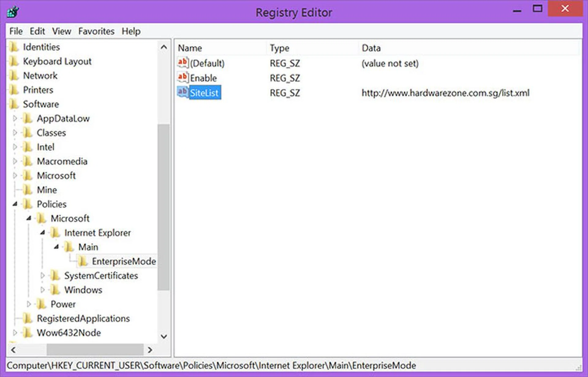Click the Macromedia folder icon

pos(28,161)
